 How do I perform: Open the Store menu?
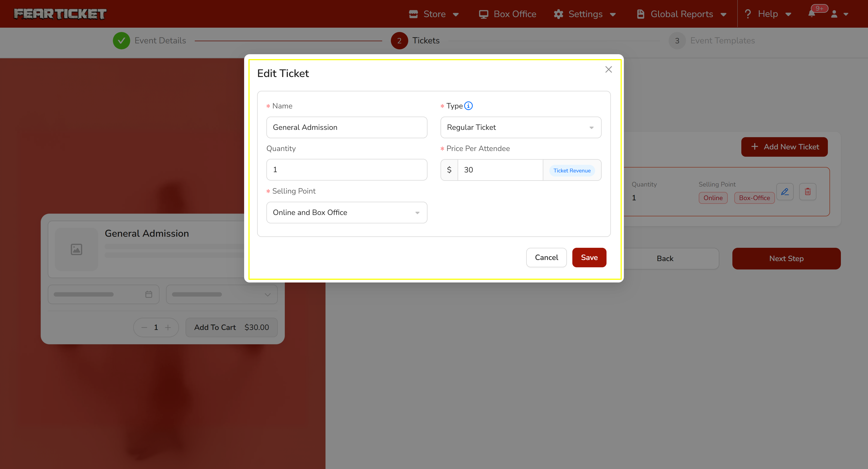(x=434, y=14)
